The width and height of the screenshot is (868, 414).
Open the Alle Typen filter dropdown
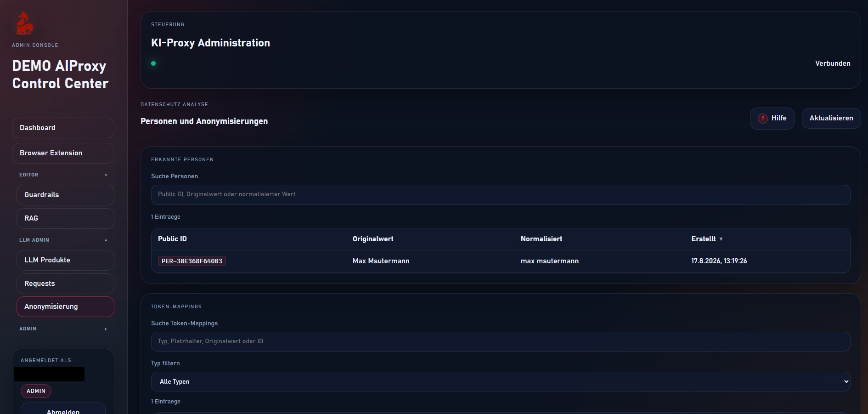501,381
